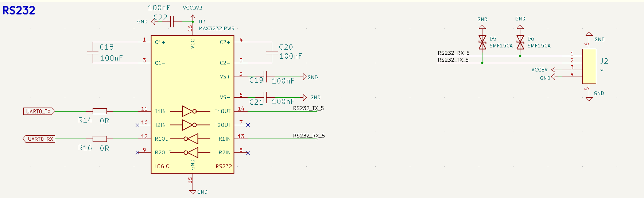The image size is (644, 198).
Task: Select the C18 capacitor symbol
Action: (93, 53)
